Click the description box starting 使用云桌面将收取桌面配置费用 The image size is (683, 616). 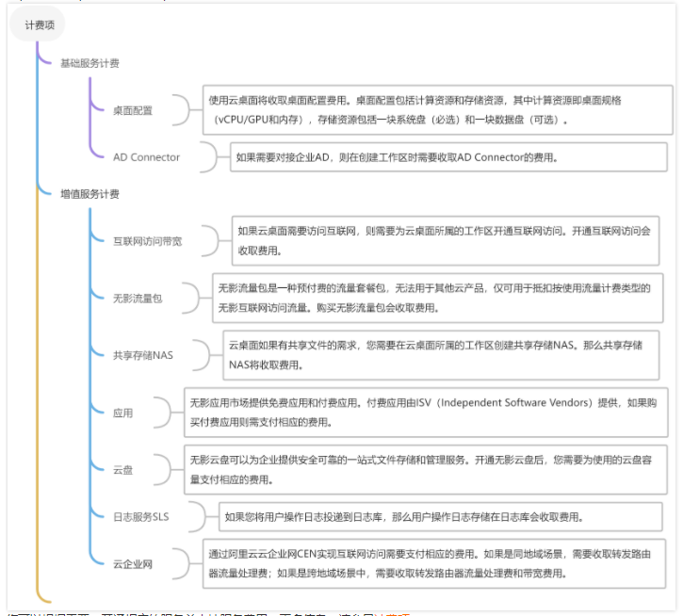pos(438,110)
